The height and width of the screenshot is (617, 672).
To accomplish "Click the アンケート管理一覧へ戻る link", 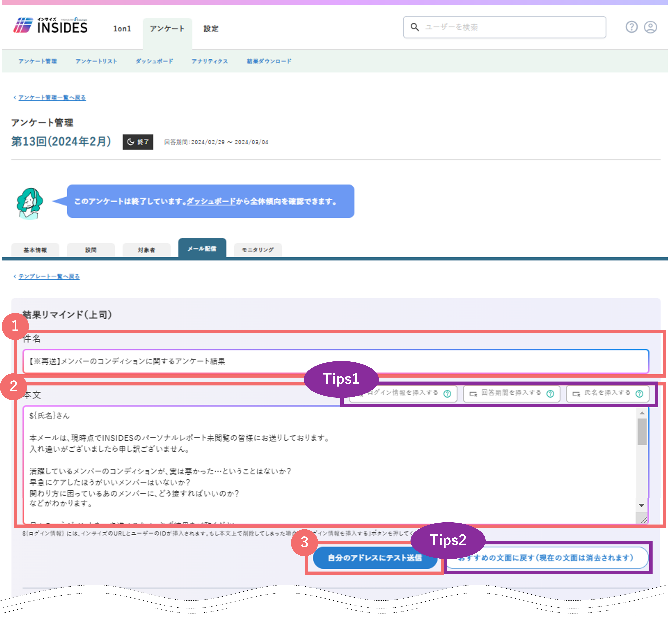I will pos(52,98).
